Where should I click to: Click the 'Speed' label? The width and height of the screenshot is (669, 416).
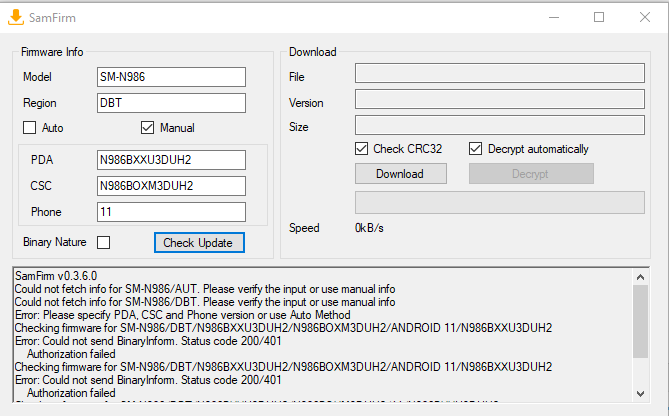tap(304, 228)
